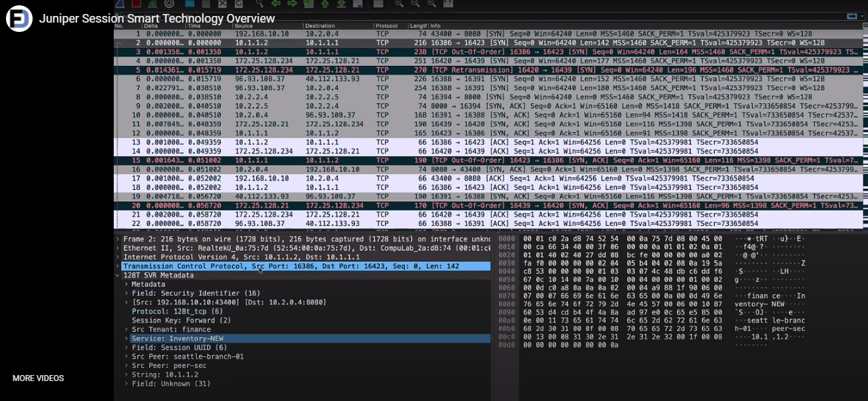Restart the current capture
The image size is (868, 401).
(152, 4)
